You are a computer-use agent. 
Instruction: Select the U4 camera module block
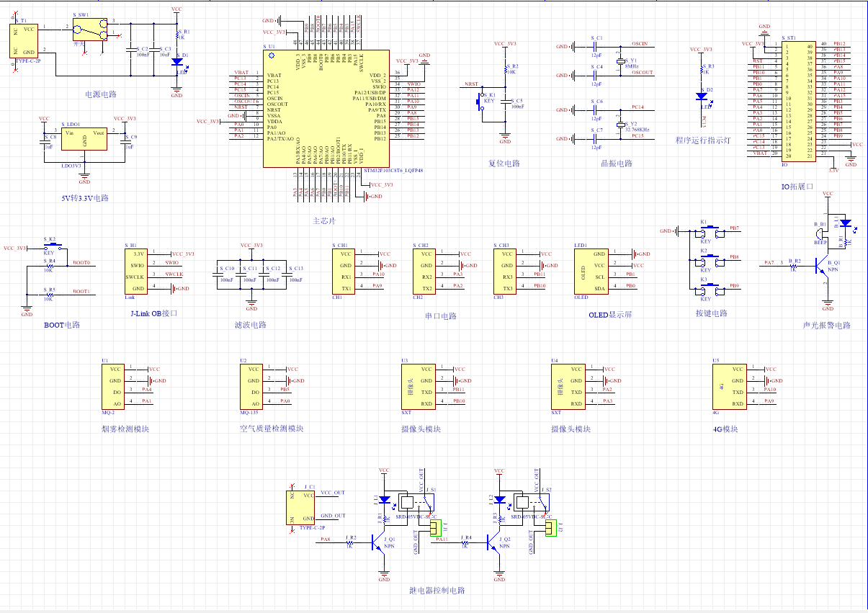[x=568, y=387]
